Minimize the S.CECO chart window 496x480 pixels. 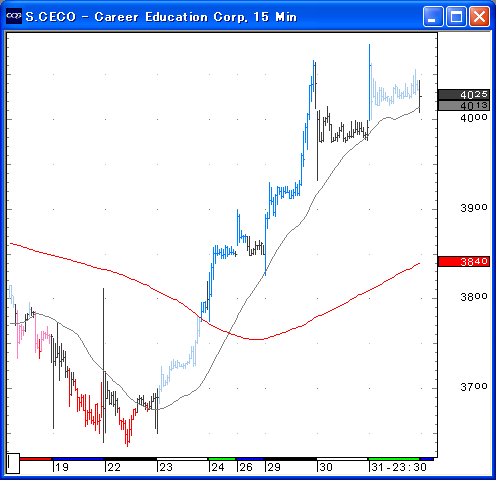[433, 16]
